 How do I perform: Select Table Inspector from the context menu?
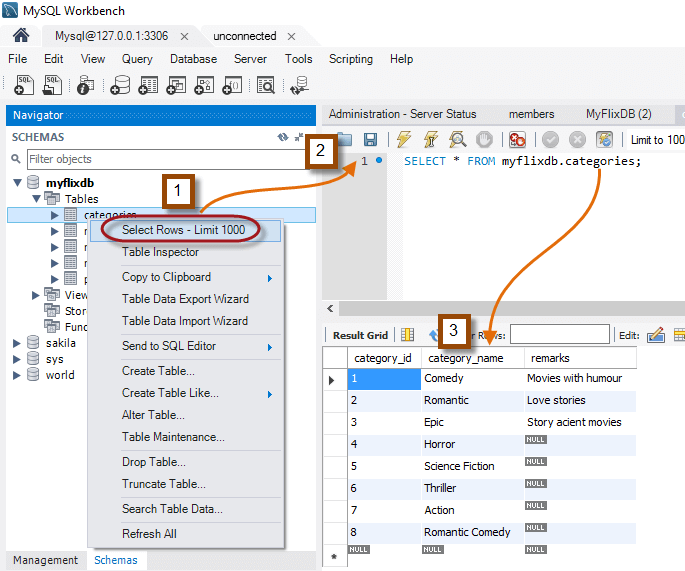coord(160,253)
